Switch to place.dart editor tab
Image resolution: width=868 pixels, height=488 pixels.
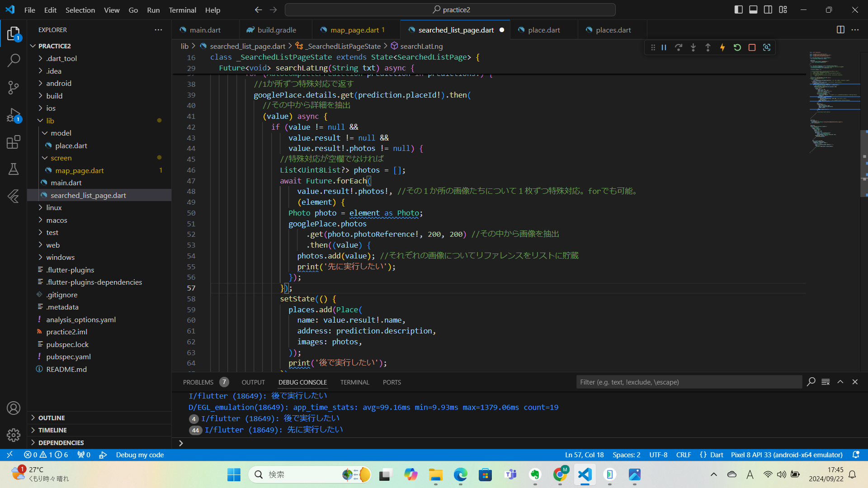pos(544,30)
